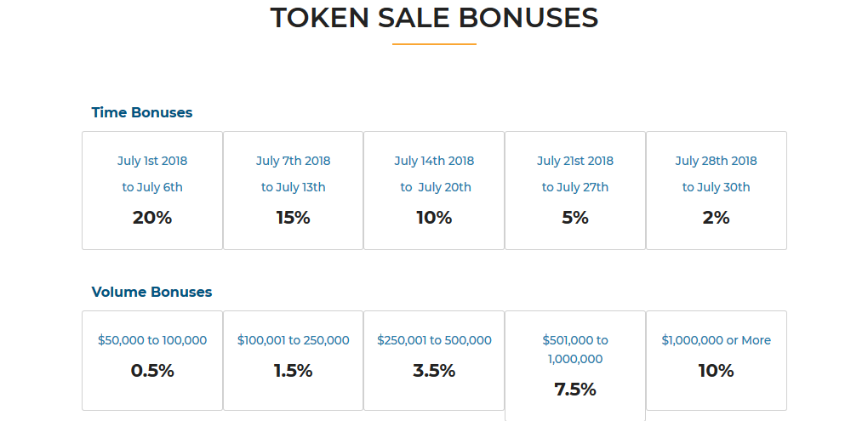The width and height of the screenshot is (868, 421).
Task: Click the 5% time bonus value
Action: click(575, 218)
